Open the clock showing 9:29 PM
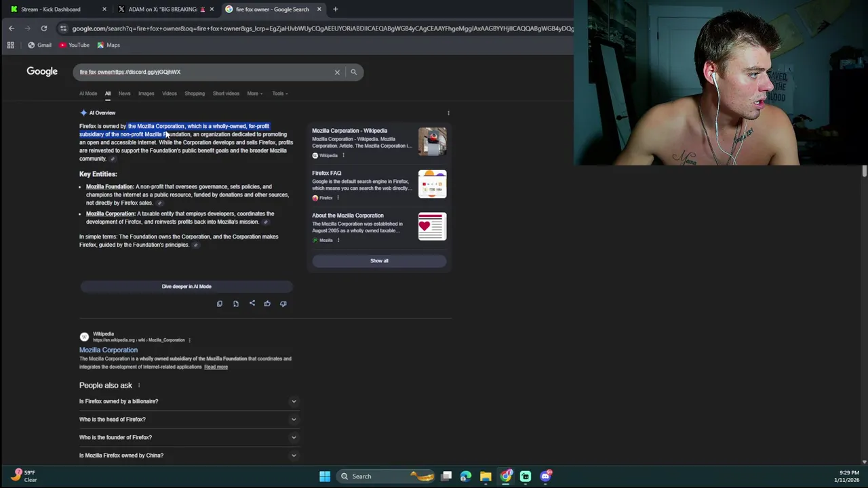 click(x=848, y=476)
